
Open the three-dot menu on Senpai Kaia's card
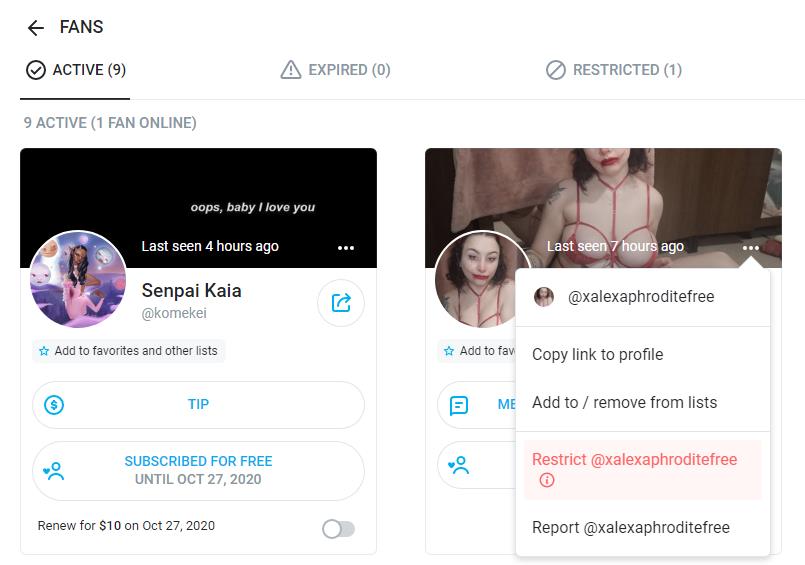(346, 248)
